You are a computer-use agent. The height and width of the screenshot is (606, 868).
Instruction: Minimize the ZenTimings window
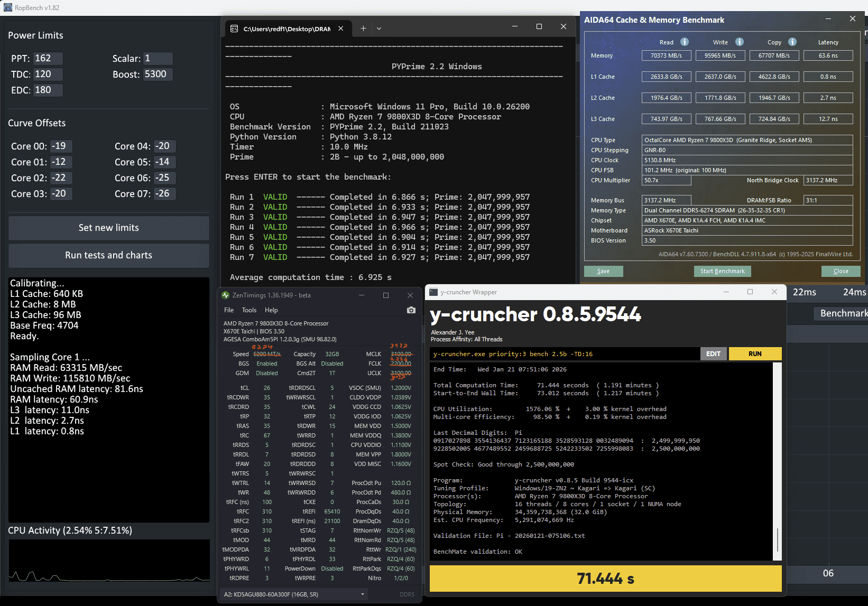click(362, 295)
